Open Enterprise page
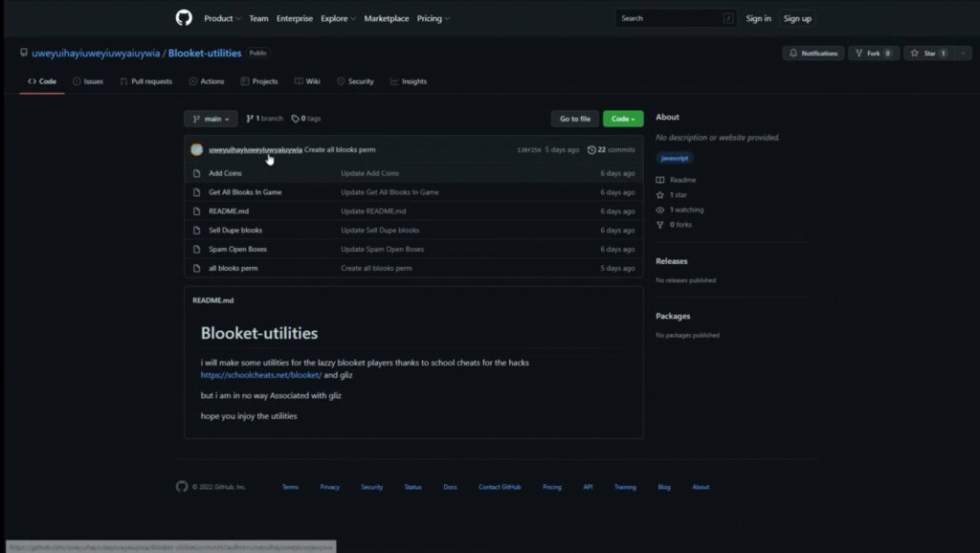Viewport: 980px width, 553px height. [295, 19]
